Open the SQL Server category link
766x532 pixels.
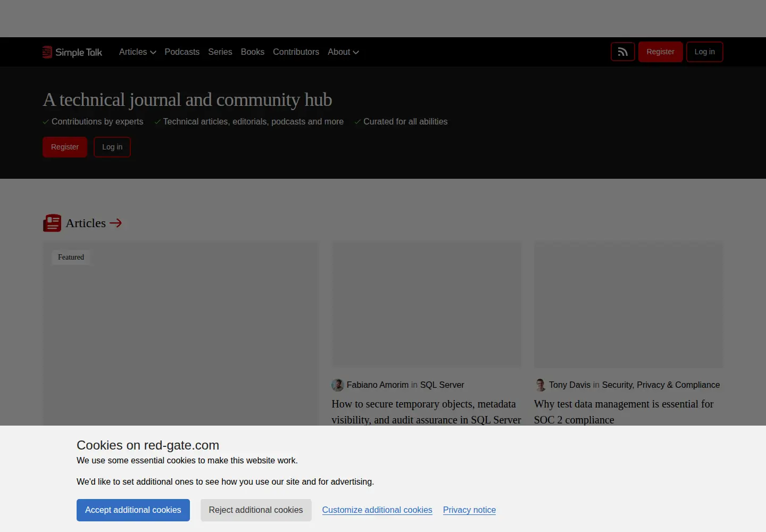tap(442, 385)
